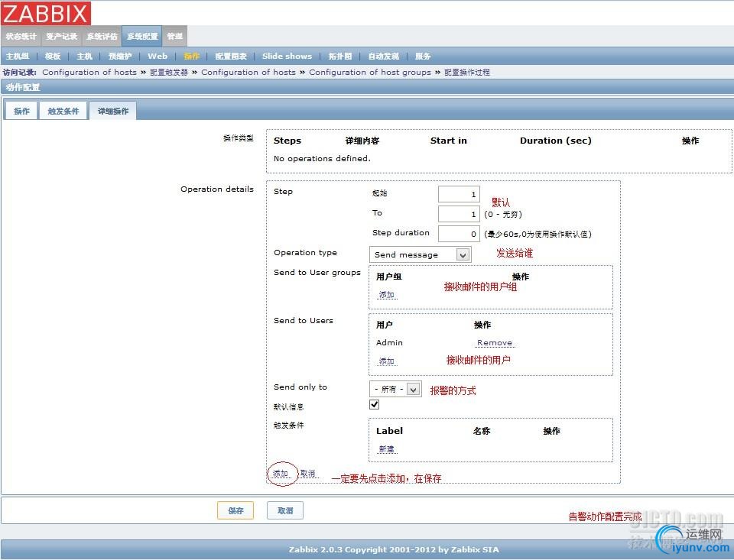The width and height of the screenshot is (734, 560).
Task: Click the circled 添加 operation link
Action: (x=281, y=474)
